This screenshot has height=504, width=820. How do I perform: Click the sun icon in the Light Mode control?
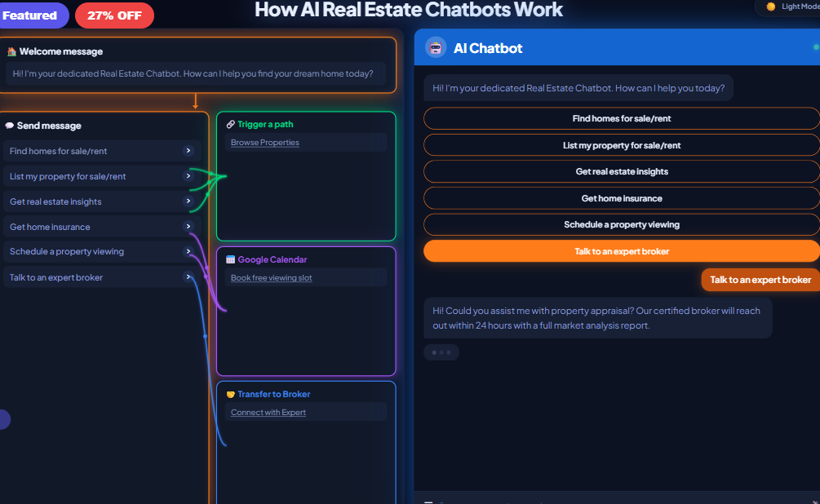pos(770,7)
